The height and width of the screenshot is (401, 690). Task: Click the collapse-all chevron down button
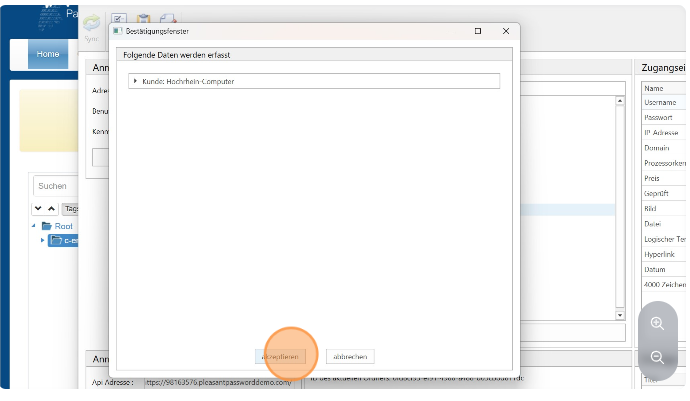point(39,208)
